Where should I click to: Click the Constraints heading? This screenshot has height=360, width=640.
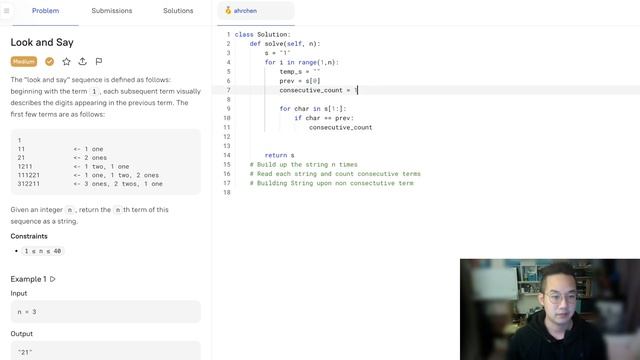[x=29, y=236]
